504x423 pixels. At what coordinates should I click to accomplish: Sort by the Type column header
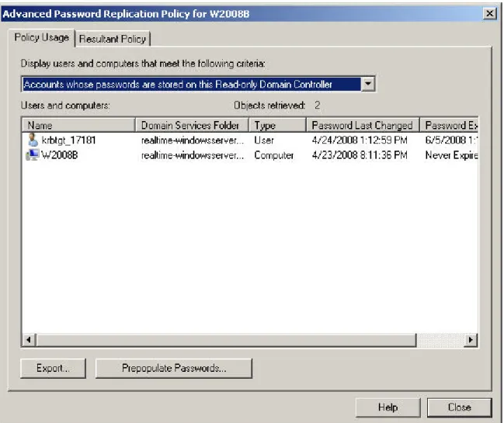pos(277,125)
